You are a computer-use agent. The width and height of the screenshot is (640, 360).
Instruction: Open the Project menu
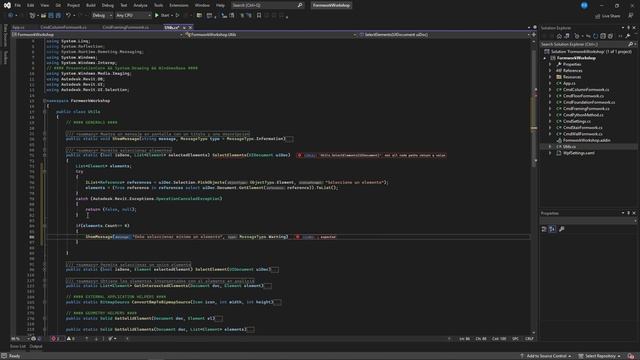click(x=73, y=5)
